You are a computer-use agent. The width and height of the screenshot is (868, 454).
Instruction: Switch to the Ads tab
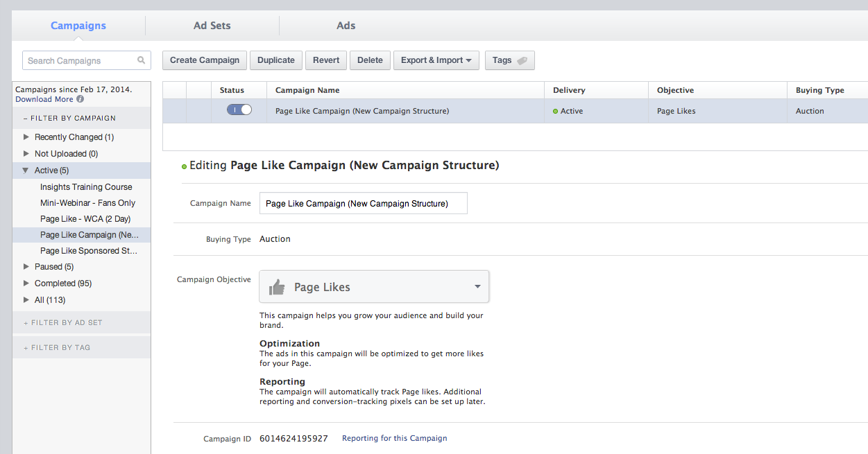pyautogui.click(x=346, y=25)
